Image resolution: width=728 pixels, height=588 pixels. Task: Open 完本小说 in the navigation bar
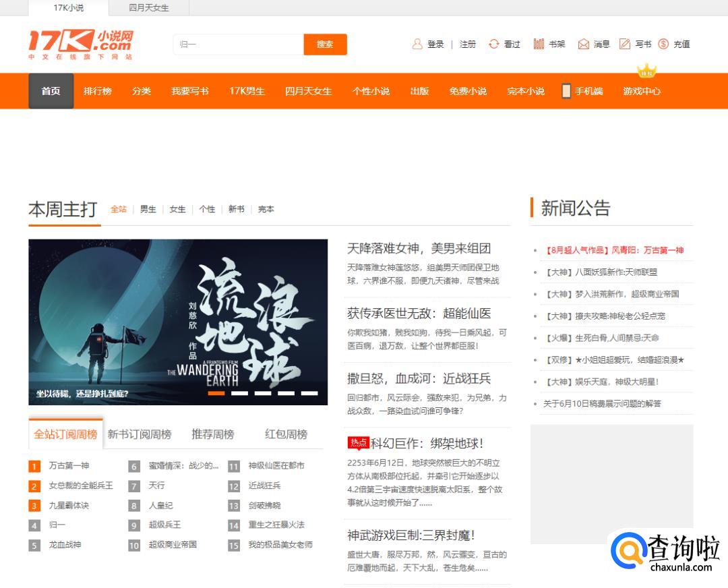tap(526, 91)
